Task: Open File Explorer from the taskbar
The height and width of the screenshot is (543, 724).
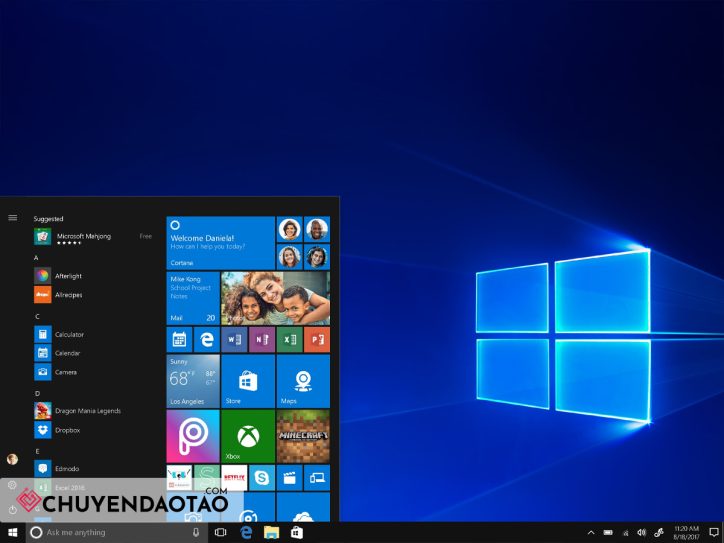Action: point(272,532)
